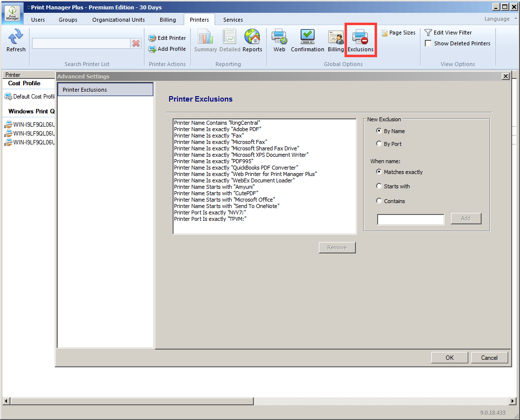The image size is (520, 420).
Task: Open the Reports globe icon
Action: [252, 40]
